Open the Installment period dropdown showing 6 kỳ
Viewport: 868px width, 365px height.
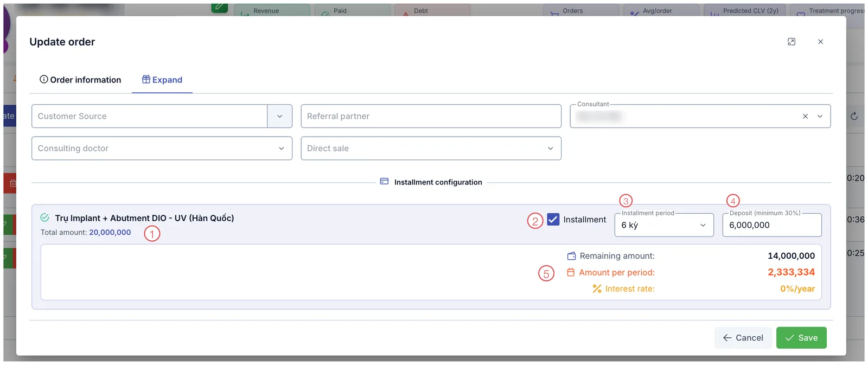point(664,225)
